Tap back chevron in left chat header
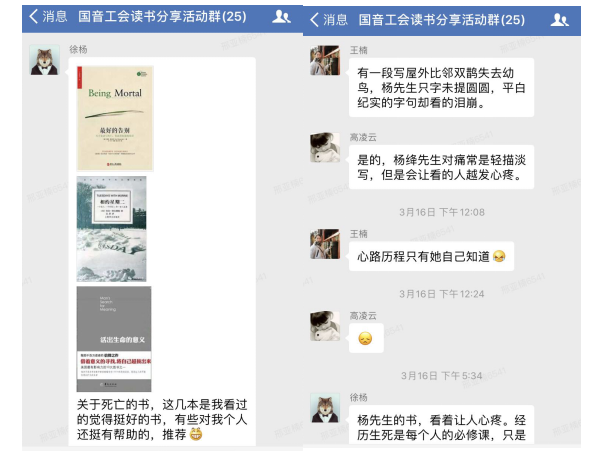The image size is (592, 455). click(34, 16)
